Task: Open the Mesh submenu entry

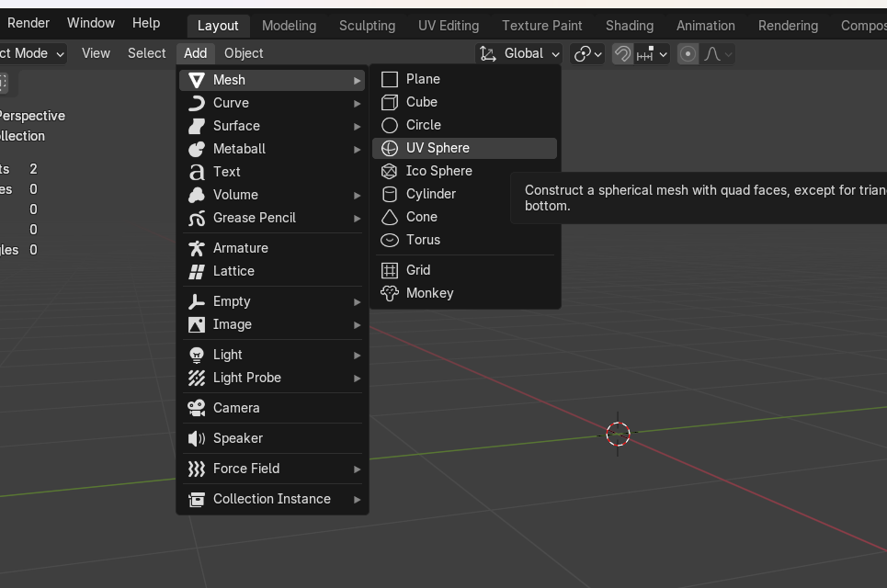Action: 272,80
